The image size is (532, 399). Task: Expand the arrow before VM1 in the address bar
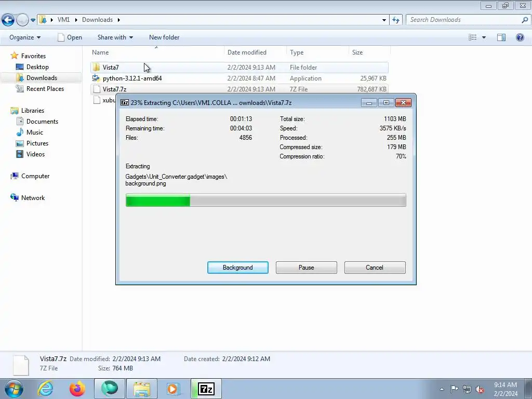[52, 20]
